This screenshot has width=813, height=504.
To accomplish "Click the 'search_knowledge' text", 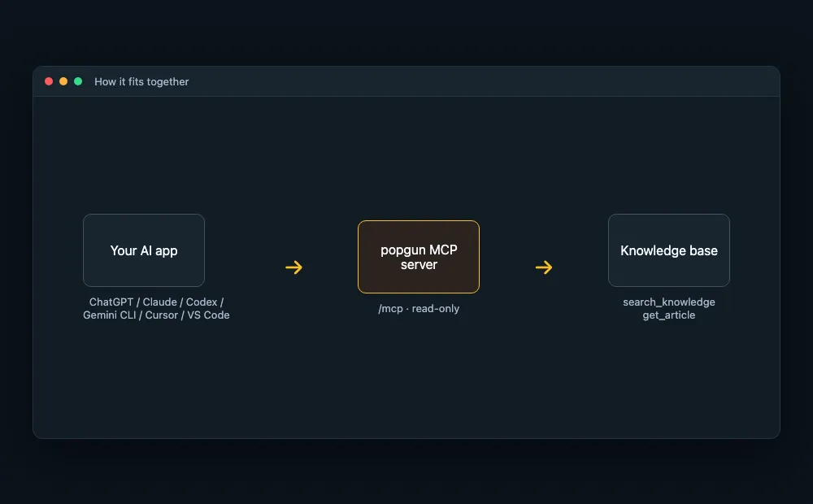I will [x=669, y=302].
